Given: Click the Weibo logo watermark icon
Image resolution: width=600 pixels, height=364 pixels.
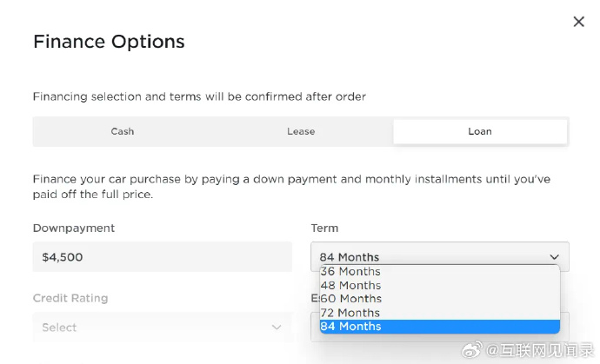Looking at the screenshot, I should pos(472,350).
